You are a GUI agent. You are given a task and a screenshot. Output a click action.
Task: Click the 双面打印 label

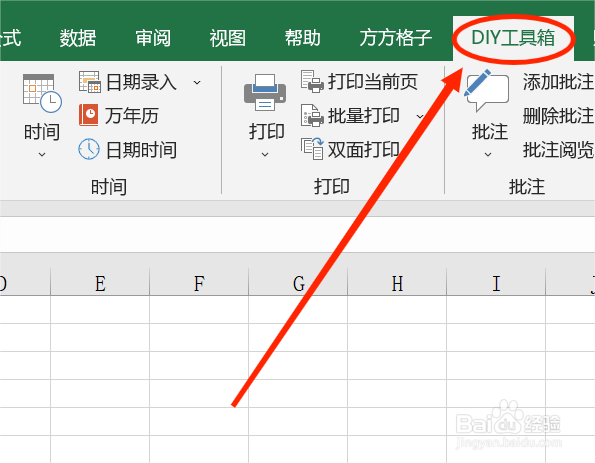click(x=364, y=150)
